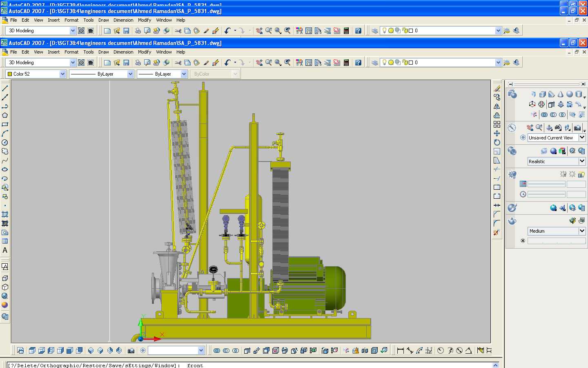Open the Color 52 color control
Viewport: 588px width, 368px height.
point(36,74)
